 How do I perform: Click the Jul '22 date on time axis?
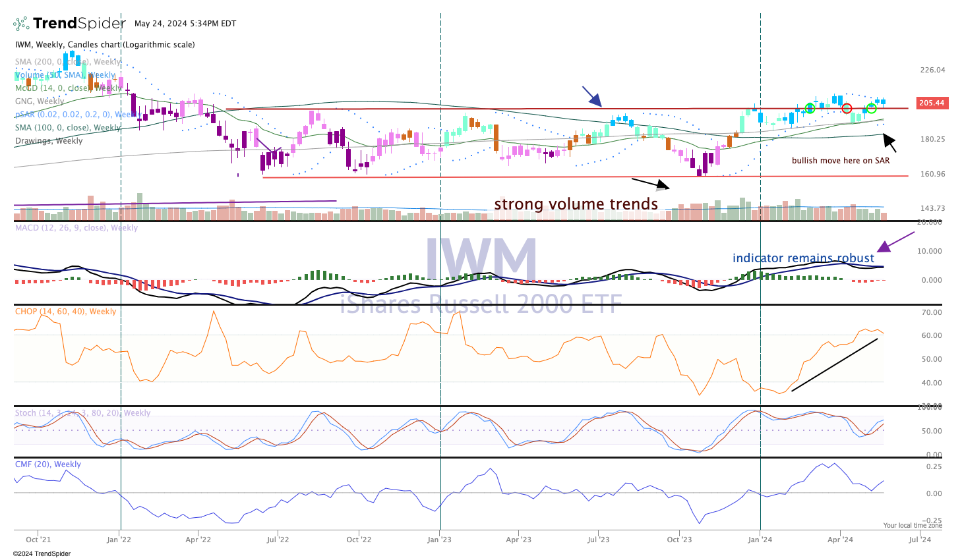coord(278,540)
